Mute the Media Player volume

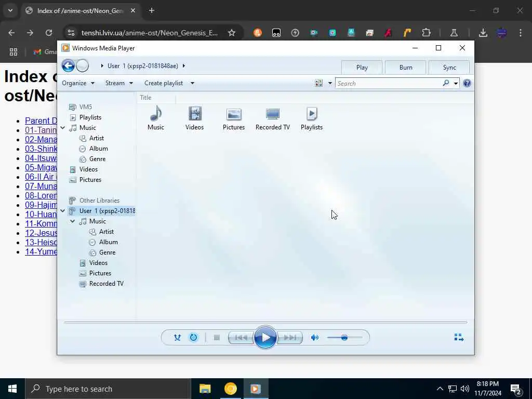tap(314, 337)
